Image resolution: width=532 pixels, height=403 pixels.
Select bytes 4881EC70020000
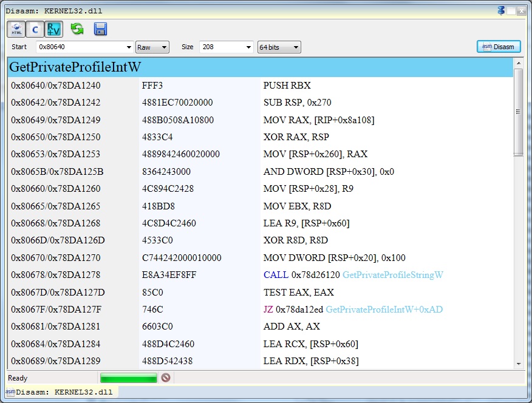[x=177, y=103]
